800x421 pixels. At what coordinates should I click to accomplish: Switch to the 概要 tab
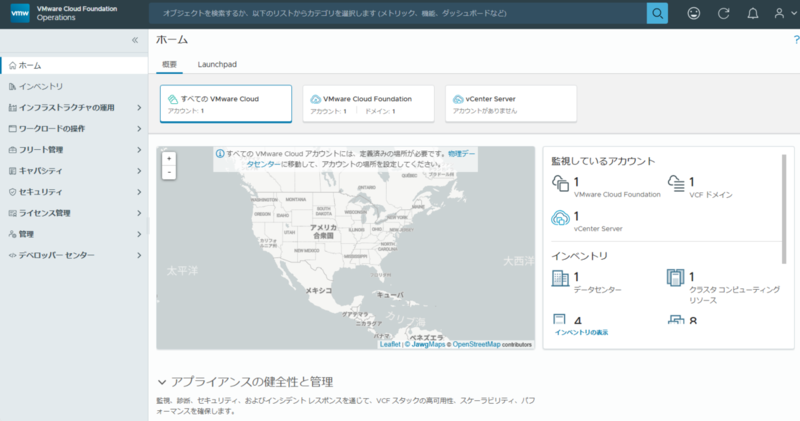point(169,64)
